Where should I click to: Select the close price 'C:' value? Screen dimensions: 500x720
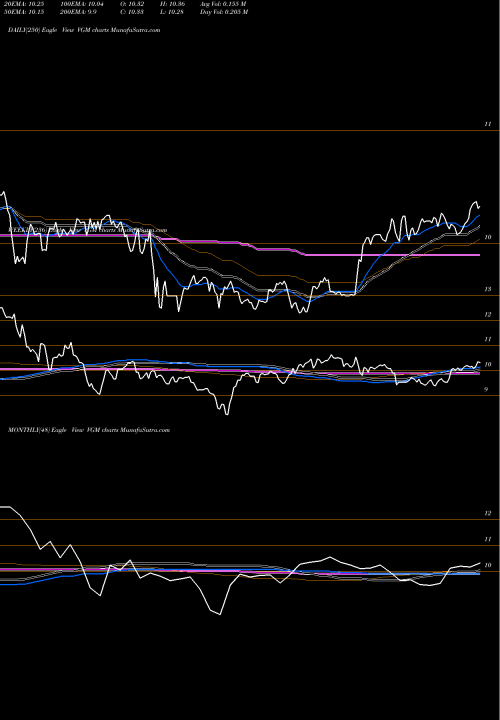pos(132,12)
